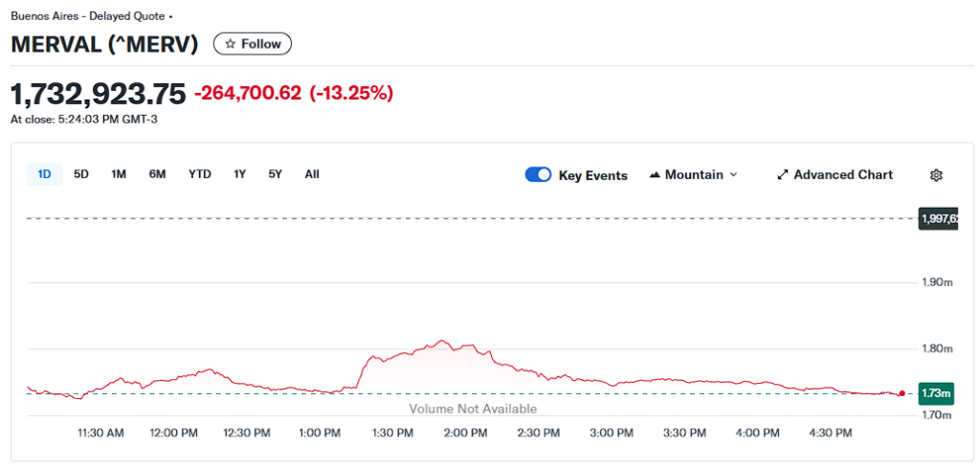The image size is (980, 468).
Task: Toggle the Key Events switch
Action: pyautogui.click(x=538, y=175)
